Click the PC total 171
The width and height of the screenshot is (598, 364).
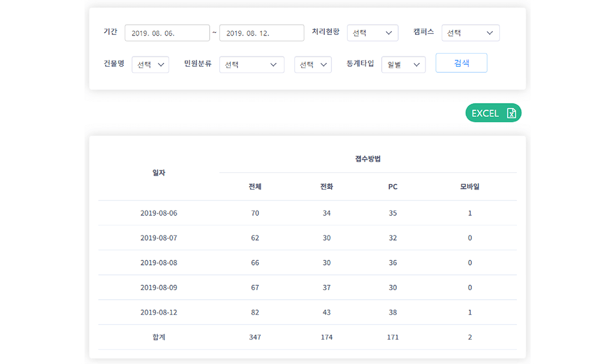[x=393, y=337]
